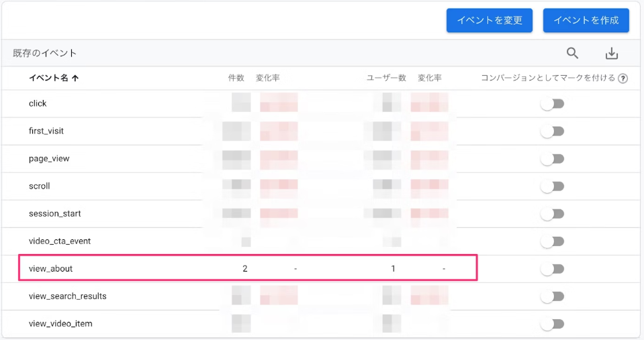The height and width of the screenshot is (340, 644).
Task: Toggle session_start conversion switch
Action: [x=553, y=214]
